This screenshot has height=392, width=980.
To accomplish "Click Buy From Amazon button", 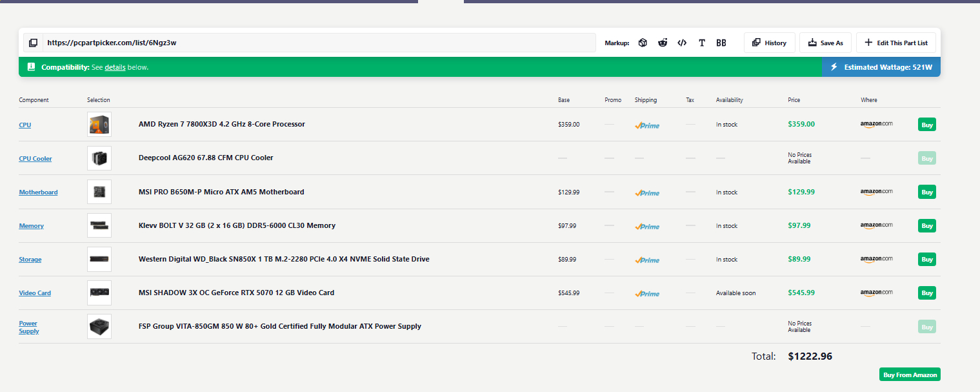I will (x=910, y=375).
